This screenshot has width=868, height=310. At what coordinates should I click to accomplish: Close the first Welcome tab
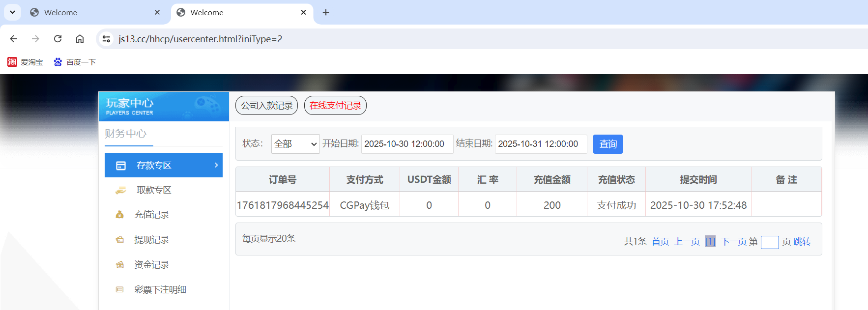(157, 12)
